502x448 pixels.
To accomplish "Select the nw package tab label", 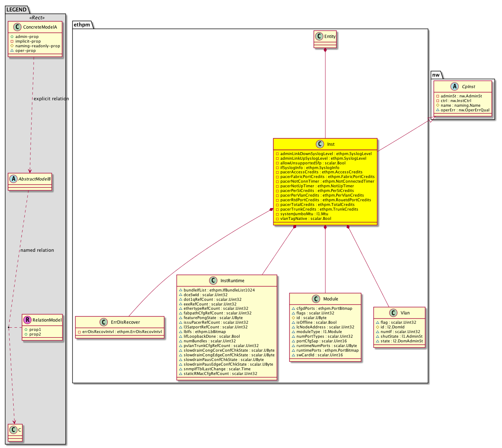I will pos(436,75).
